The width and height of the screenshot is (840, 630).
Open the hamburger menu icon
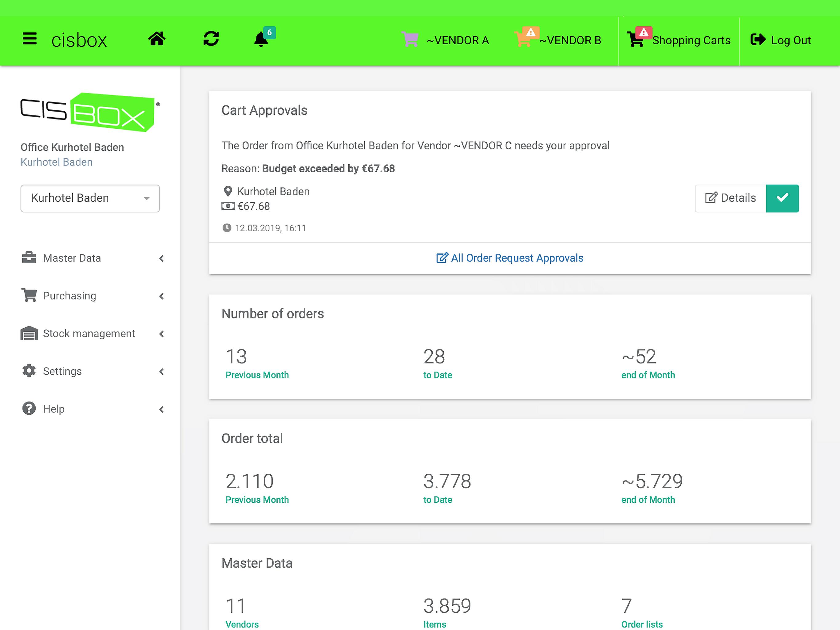(x=30, y=39)
